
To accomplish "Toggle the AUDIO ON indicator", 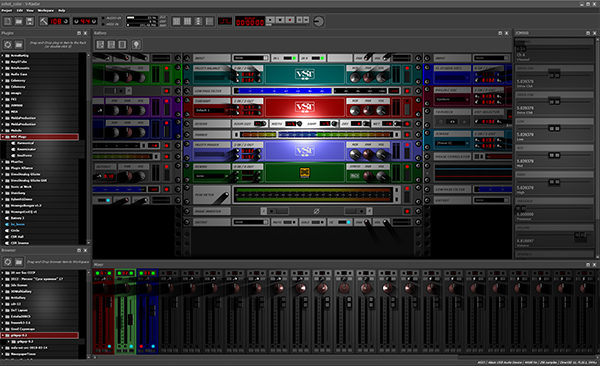I will [103, 18].
